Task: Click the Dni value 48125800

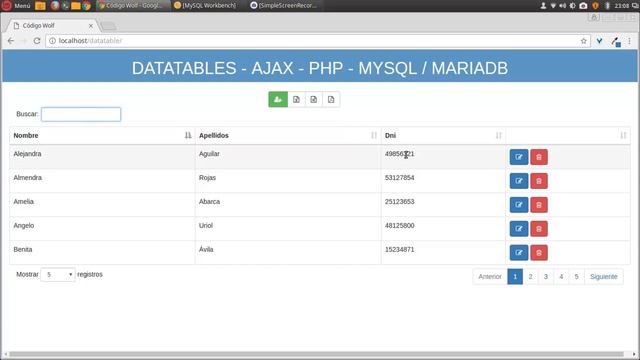Action: [400, 226]
